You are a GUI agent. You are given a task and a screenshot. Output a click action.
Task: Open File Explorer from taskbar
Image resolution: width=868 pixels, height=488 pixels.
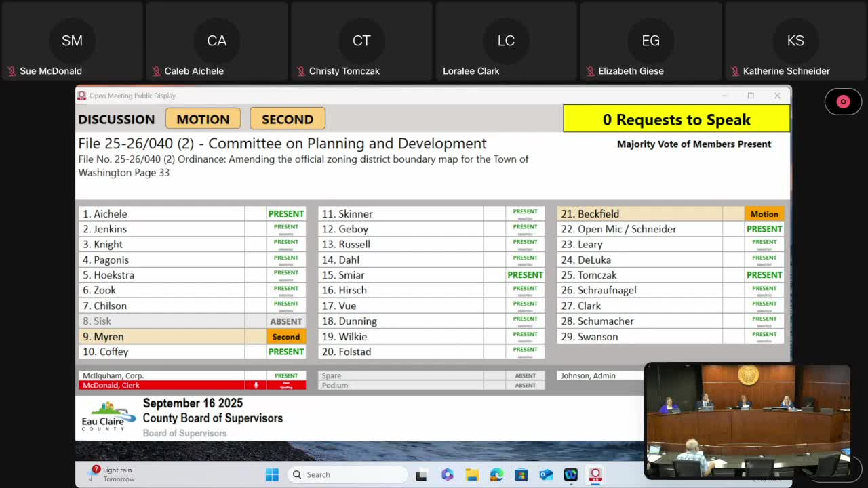coord(471,474)
